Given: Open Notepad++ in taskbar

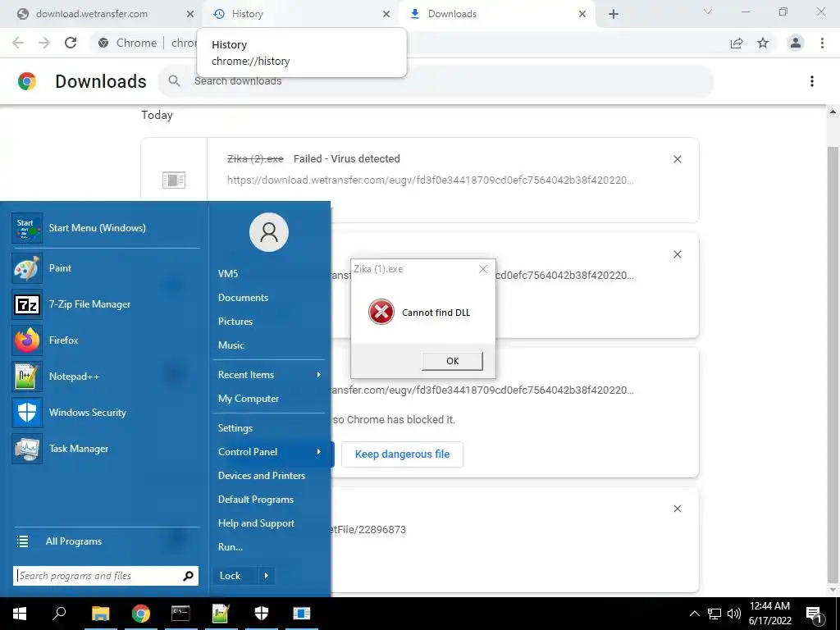Looking at the screenshot, I should pyautogui.click(x=221, y=614).
